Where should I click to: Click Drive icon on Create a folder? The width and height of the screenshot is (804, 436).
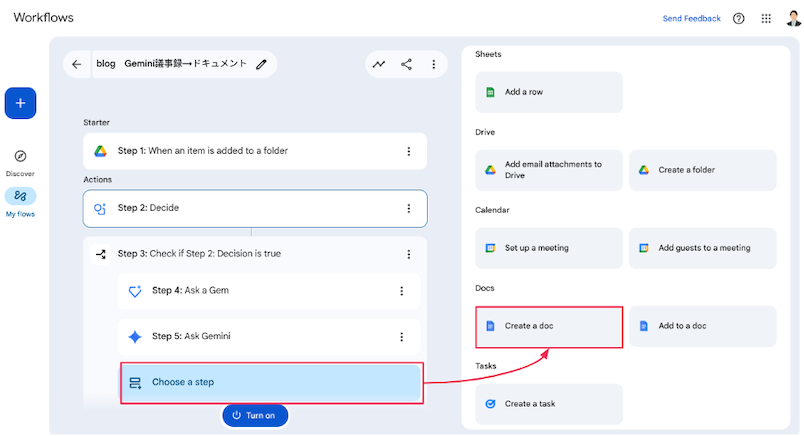click(x=644, y=170)
